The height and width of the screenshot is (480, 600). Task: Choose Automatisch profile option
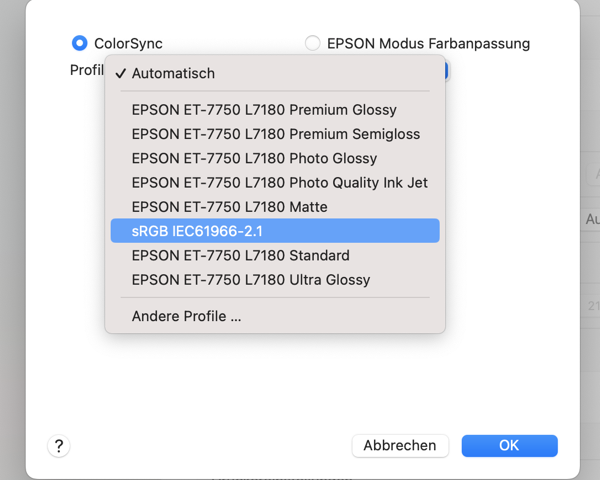275,73
